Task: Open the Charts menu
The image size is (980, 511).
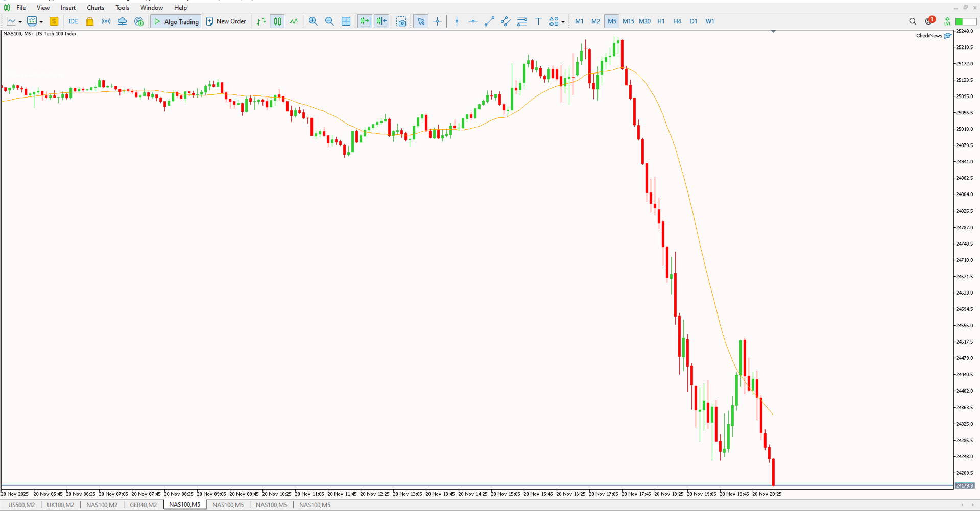Action: 95,8
